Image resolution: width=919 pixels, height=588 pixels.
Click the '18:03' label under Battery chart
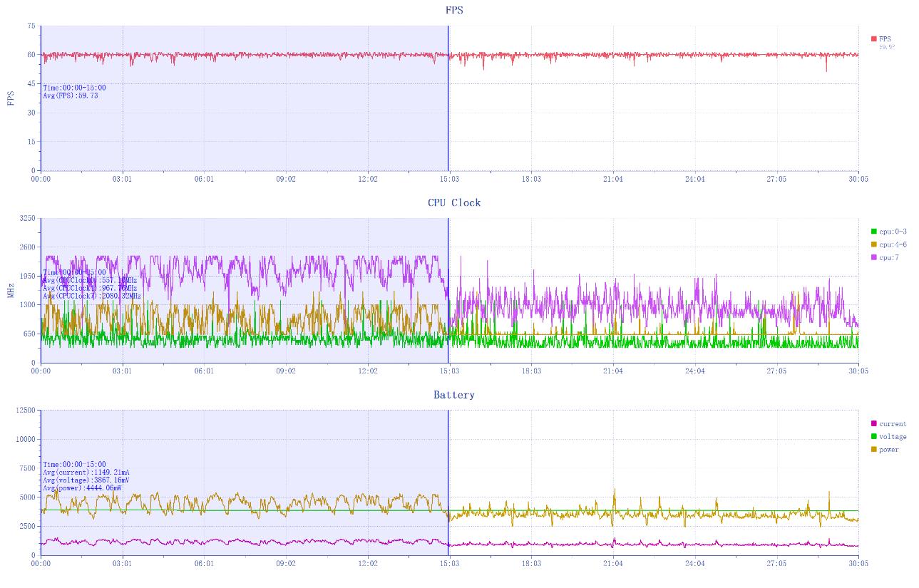point(531,563)
